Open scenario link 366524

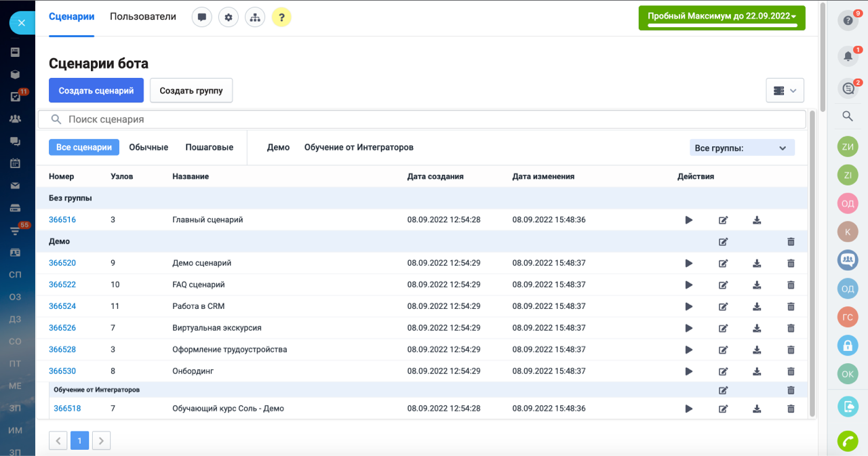[x=62, y=306]
